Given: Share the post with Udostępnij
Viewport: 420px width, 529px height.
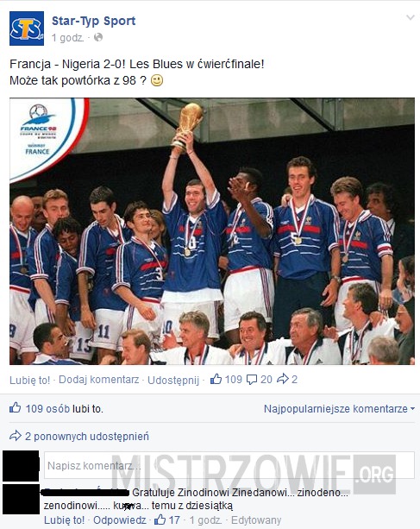Looking at the screenshot, I should point(173,380).
